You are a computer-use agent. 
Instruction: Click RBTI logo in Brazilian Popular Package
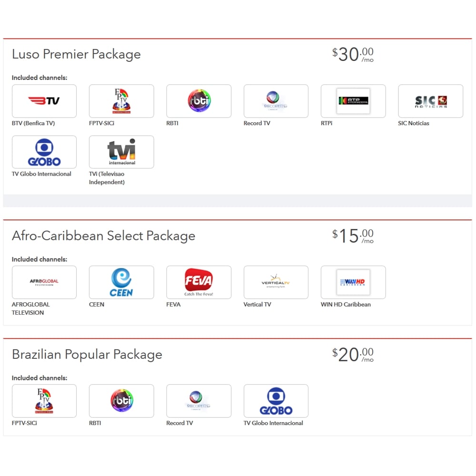121,401
